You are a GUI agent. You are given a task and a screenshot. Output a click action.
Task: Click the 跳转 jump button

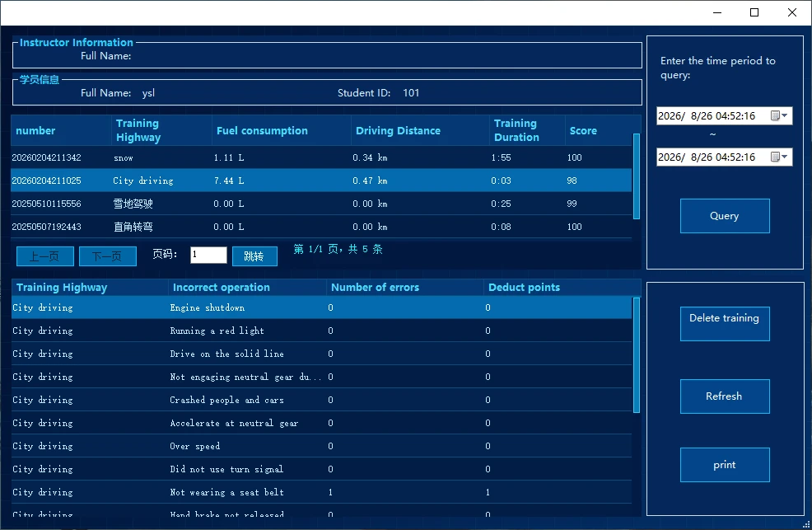tap(254, 256)
